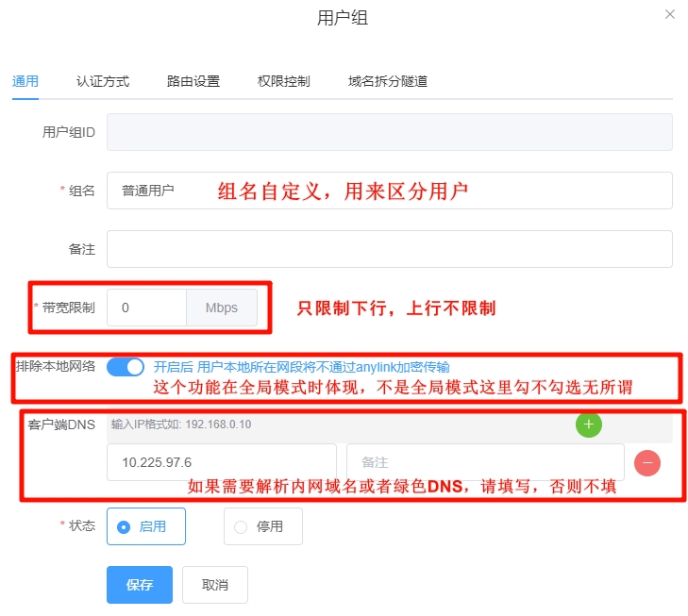Viewport: 688px width, 616px height.
Task: Click the Mbps unit label
Action: [x=222, y=308]
